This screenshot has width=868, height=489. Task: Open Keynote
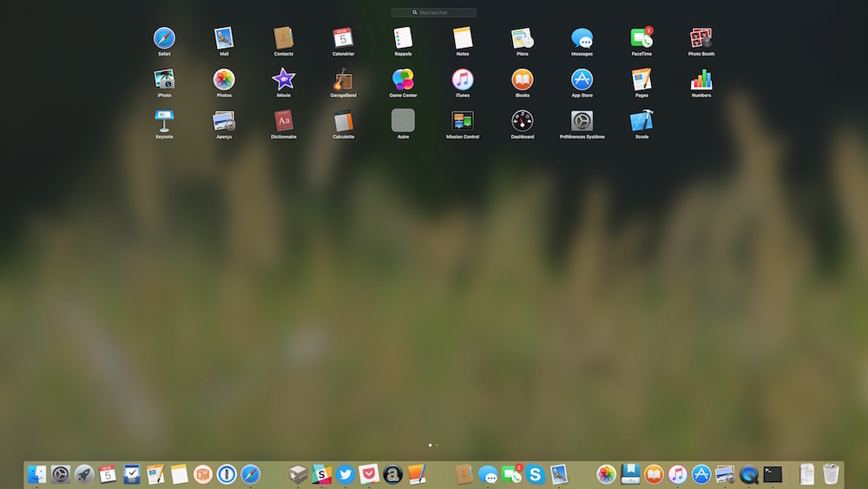pyautogui.click(x=164, y=122)
